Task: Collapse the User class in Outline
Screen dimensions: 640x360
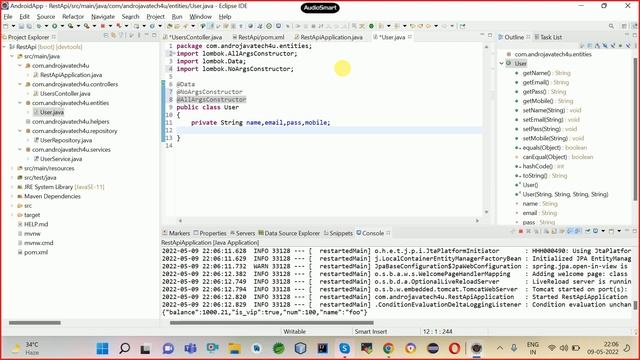Action: point(502,63)
